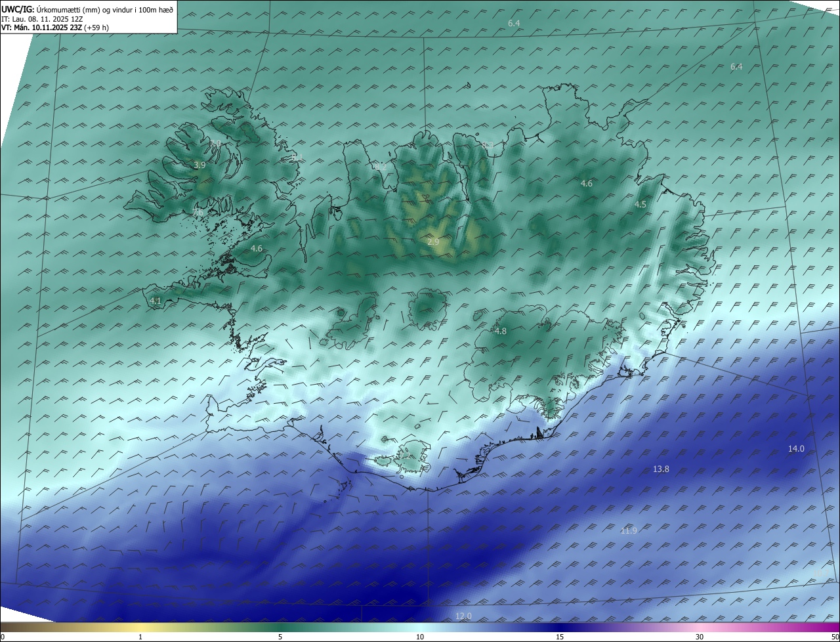Click the dark navy segment of the color scale
The width and height of the screenshot is (840, 642).
[560, 628]
